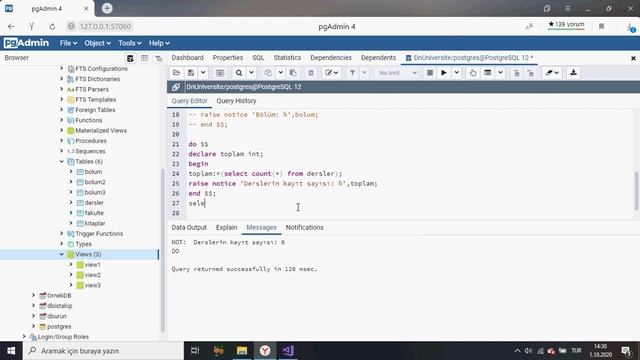Viewport: 640px width, 360px height.
Task: Expand the dersler table node
Action: 71,203
